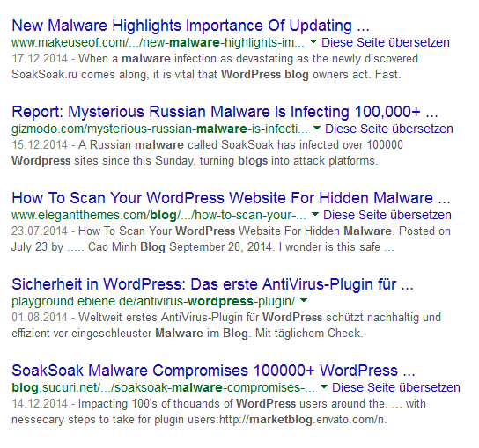Click the www.makeuseof.com green URL
Viewport: 479px width, 448px height.
(x=158, y=42)
